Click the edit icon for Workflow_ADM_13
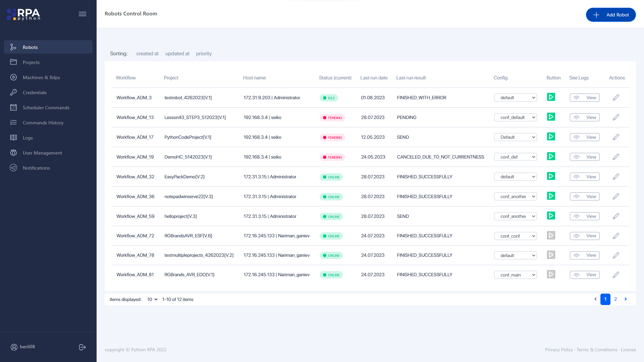The width and height of the screenshot is (644, 362). point(616,117)
